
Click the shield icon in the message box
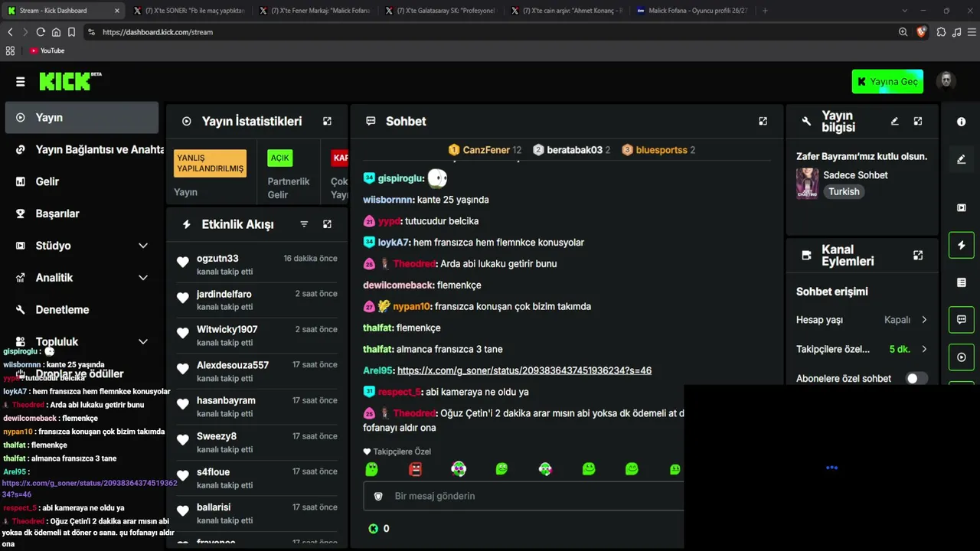(x=377, y=496)
